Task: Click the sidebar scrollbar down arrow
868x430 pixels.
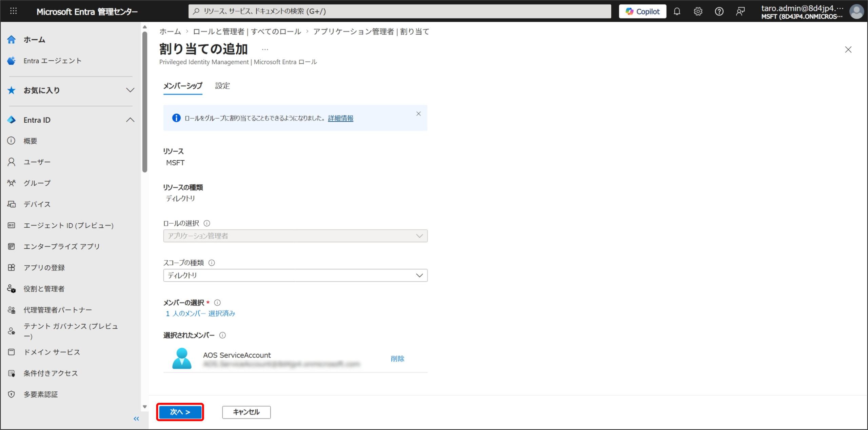Action: 145,406
